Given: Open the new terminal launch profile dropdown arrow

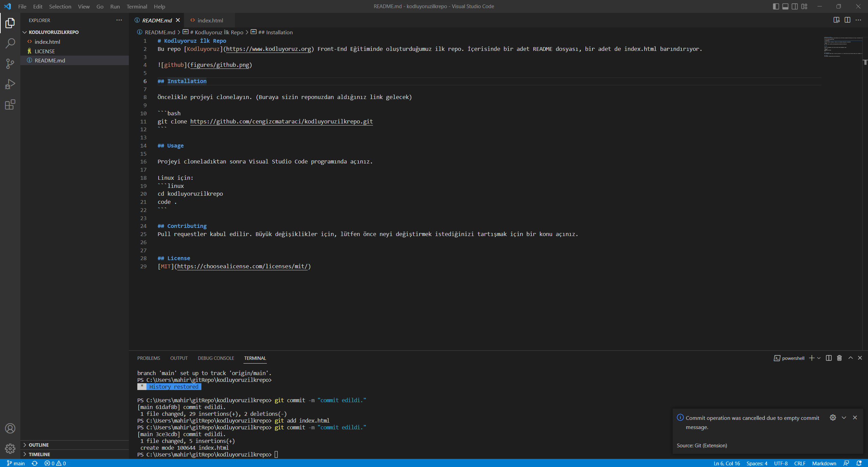Looking at the screenshot, I should click(x=819, y=358).
